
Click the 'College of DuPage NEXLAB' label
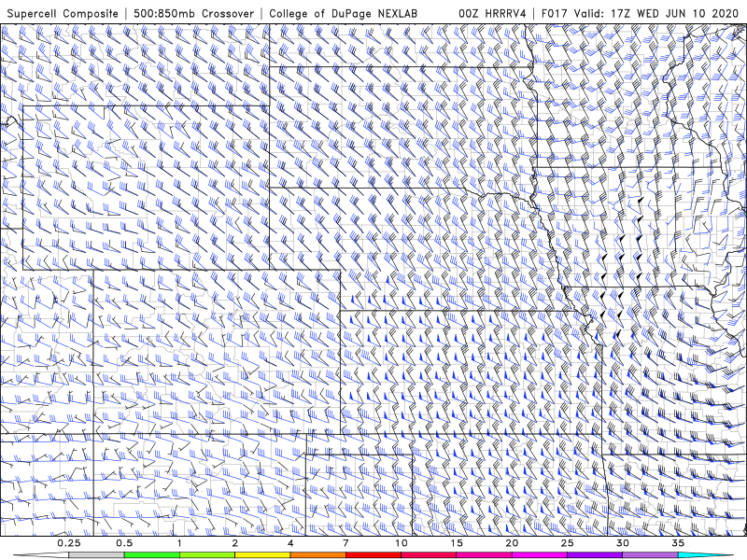(x=343, y=14)
